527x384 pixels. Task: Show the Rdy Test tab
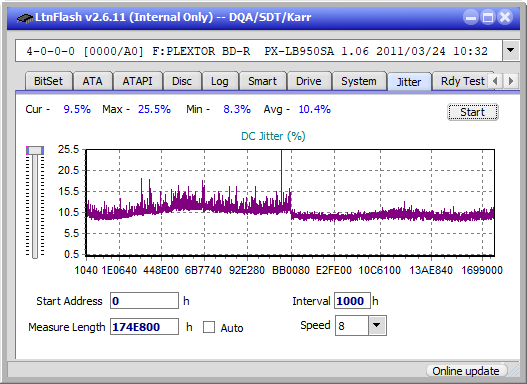462,81
